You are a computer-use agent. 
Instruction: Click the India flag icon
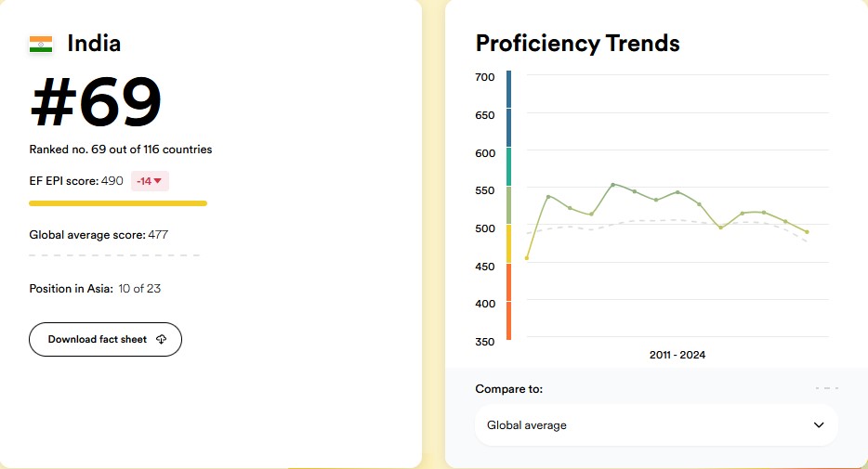click(x=41, y=44)
